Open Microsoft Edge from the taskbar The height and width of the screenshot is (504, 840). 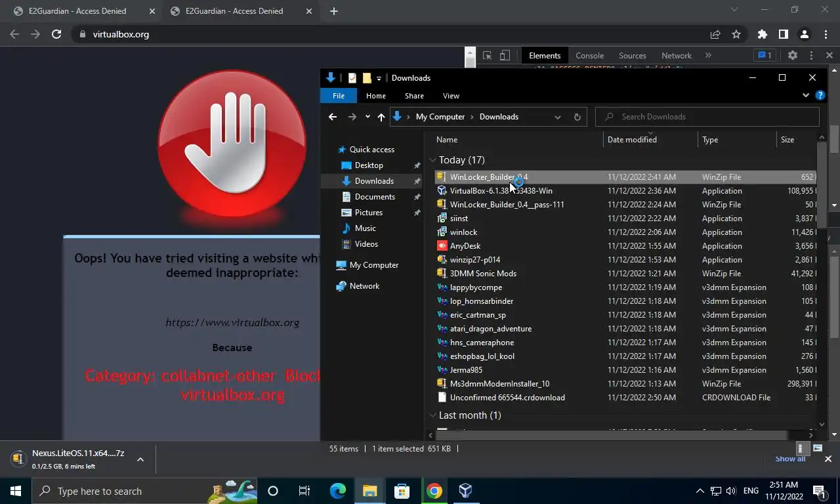click(338, 491)
